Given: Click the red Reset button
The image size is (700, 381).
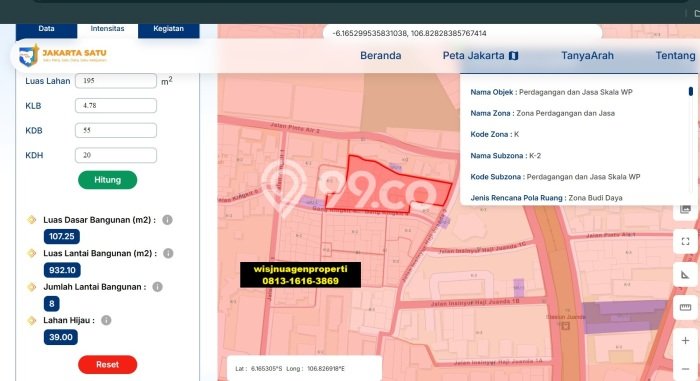Looking at the screenshot, I should (x=108, y=364).
